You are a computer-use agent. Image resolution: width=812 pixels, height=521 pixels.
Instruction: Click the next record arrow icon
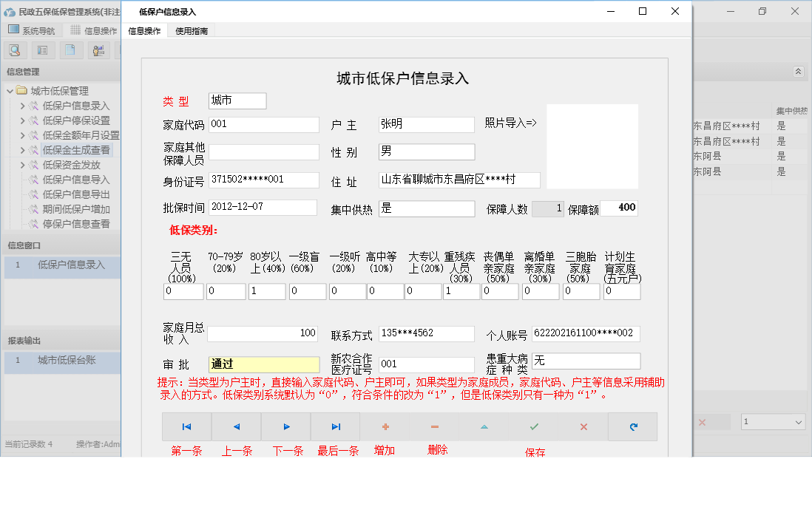coord(285,426)
